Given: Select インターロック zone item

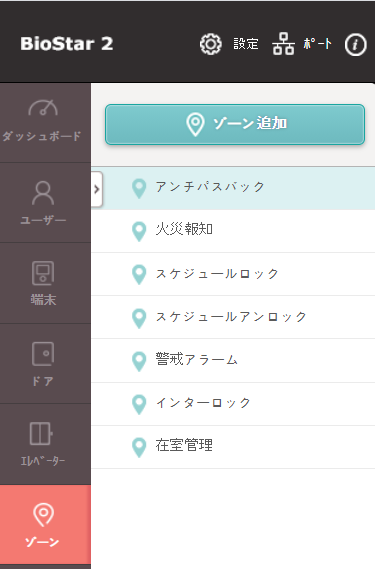Looking at the screenshot, I should [233, 404].
